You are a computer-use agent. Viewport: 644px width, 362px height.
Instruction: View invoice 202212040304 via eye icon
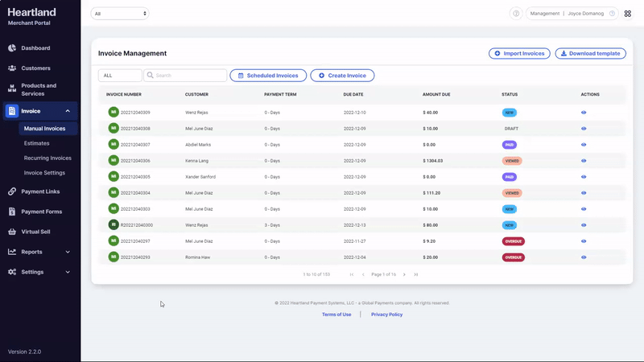(584, 193)
